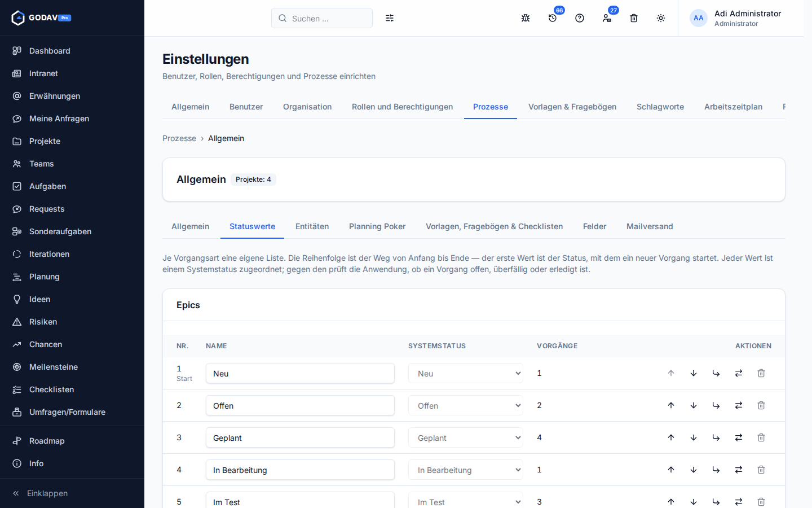812x508 pixels.
Task: Click swap arrows icon in 'In Bearbeitung' row
Action: 739,470
